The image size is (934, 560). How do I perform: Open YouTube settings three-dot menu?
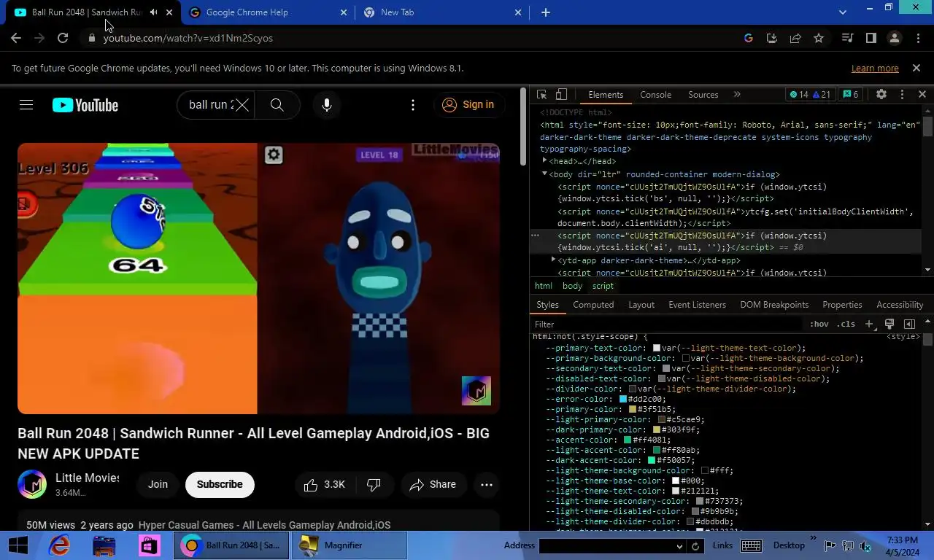click(x=413, y=105)
